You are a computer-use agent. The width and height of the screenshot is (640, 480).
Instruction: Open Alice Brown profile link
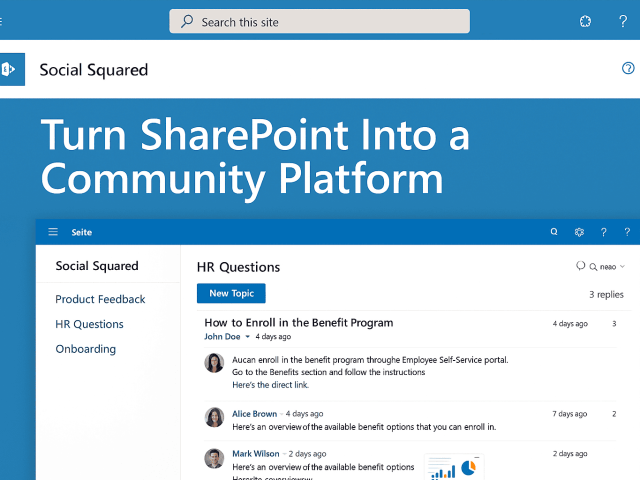tap(254, 414)
